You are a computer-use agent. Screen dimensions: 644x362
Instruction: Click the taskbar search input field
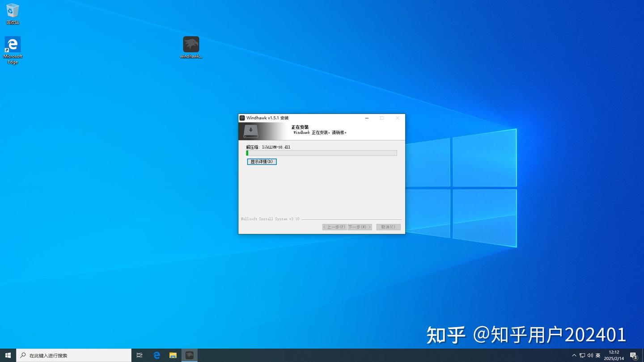[x=72, y=355]
